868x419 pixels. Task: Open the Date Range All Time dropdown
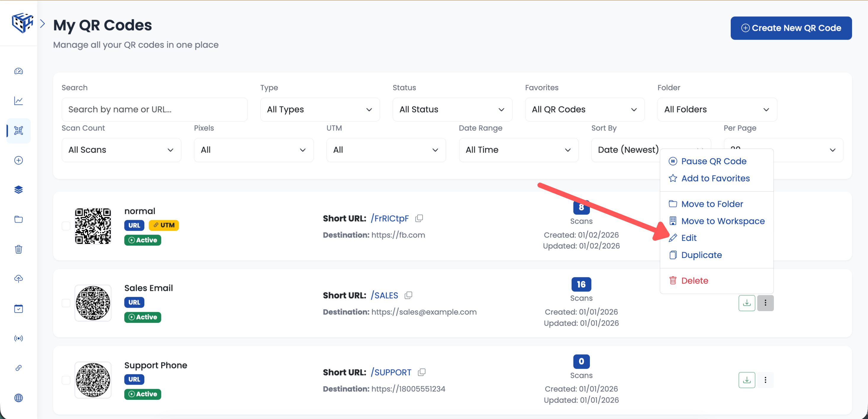[x=518, y=150]
